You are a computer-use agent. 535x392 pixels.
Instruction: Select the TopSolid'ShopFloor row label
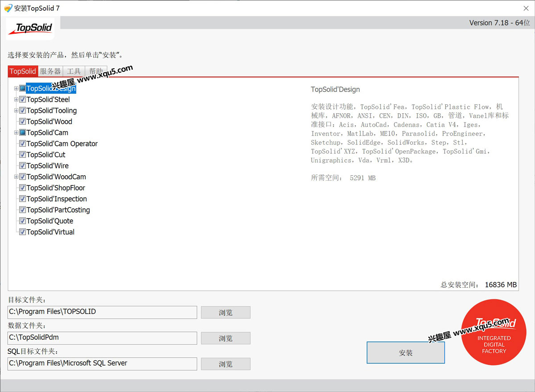(x=56, y=188)
